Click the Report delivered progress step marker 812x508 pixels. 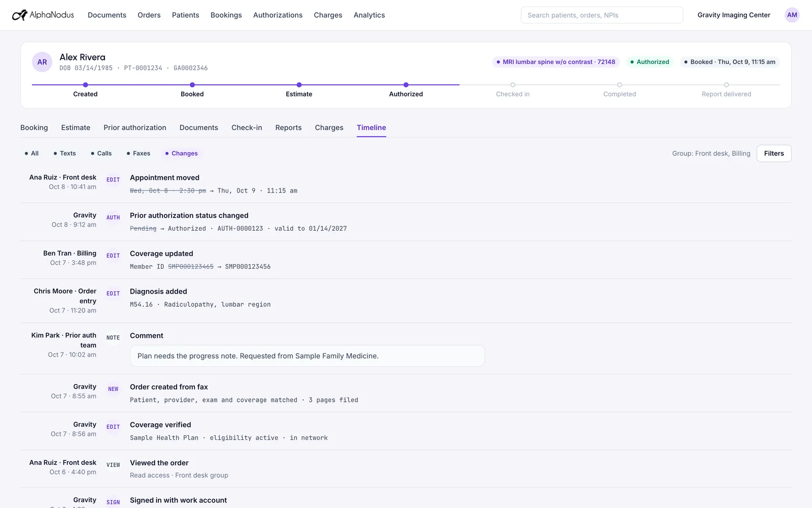tap(726, 85)
